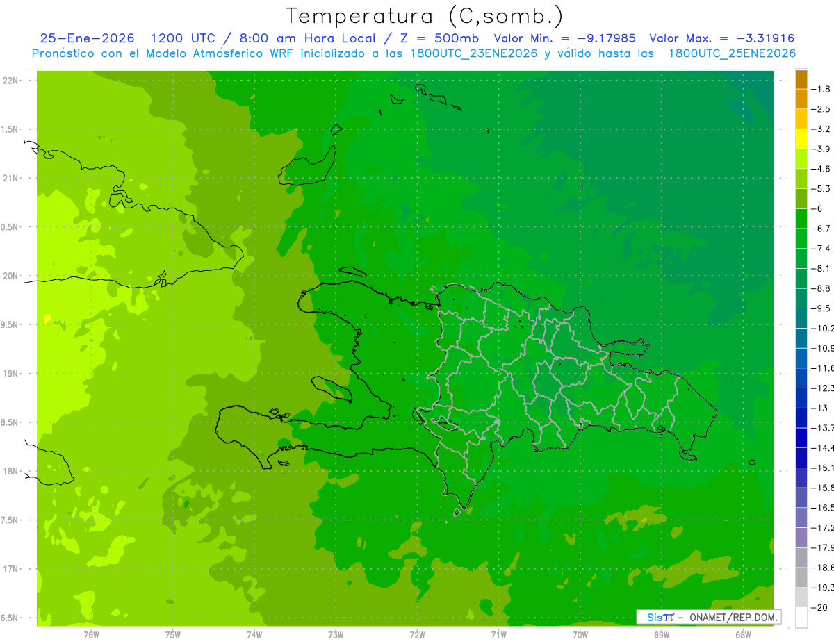Click the '72W' longitude label
Viewport: 834px width, 644px height.
417,634
